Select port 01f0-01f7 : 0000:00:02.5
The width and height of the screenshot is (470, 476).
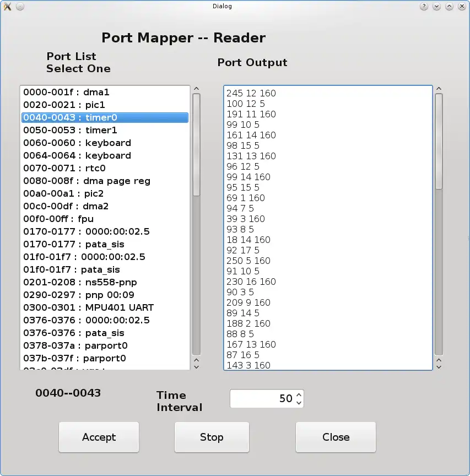105,257
